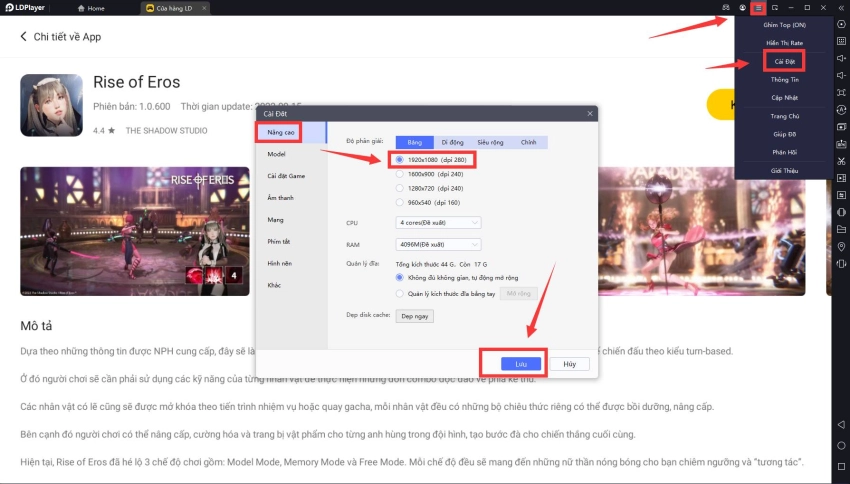The image size is (850, 484).
Task: Click the gamepad icon in title bar
Action: pos(726,8)
